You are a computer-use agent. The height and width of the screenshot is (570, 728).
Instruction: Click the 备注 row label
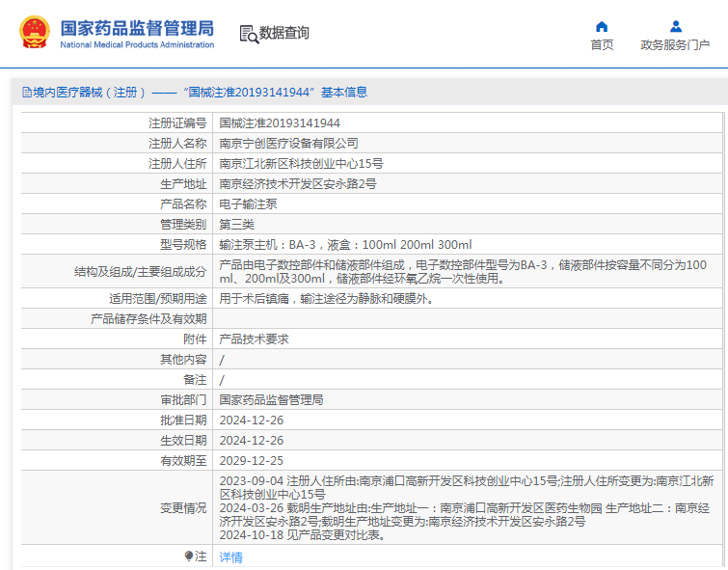click(195, 380)
